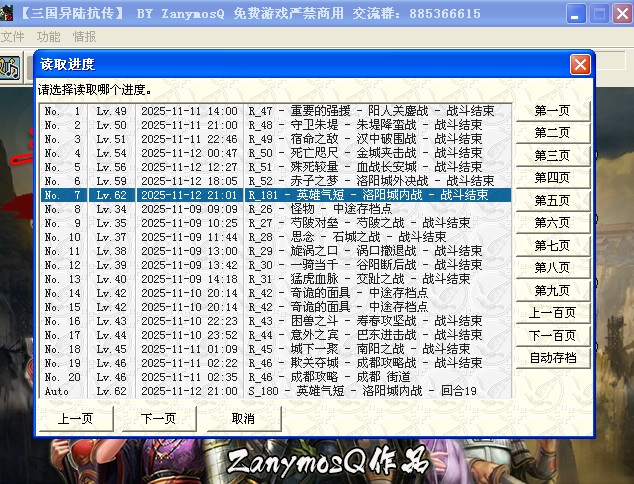This screenshot has width=634, height=484.
Task: Switch to 第五页 save page
Action: [x=552, y=200]
